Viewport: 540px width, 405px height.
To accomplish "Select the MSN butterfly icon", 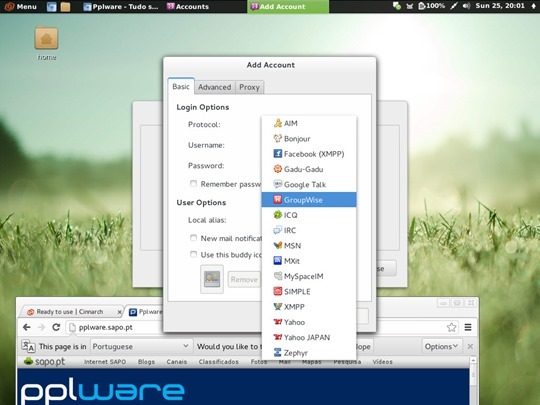I will [x=278, y=245].
